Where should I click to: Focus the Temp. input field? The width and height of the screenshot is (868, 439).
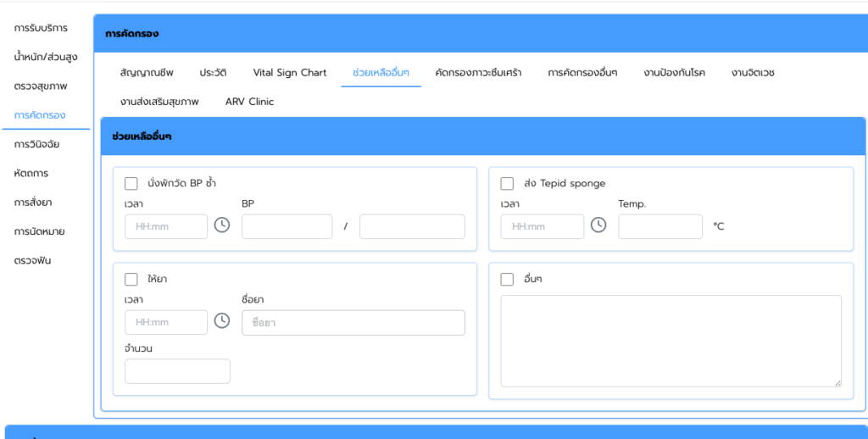[x=660, y=226]
